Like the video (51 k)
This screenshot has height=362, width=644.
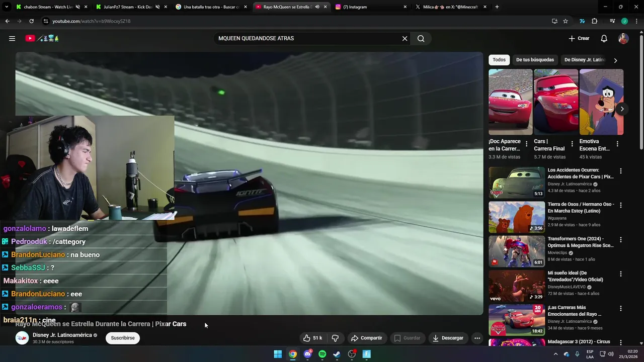312,338
